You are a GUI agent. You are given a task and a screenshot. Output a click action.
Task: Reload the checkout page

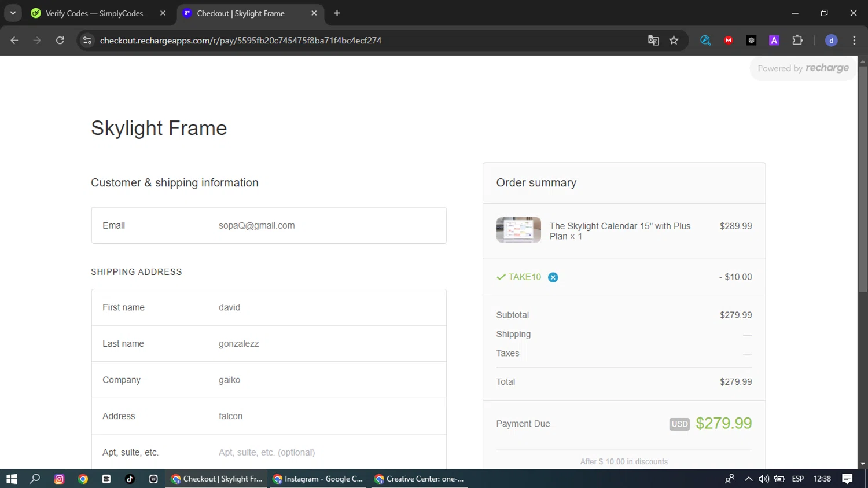pyautogui.click(x=60, y=41)
